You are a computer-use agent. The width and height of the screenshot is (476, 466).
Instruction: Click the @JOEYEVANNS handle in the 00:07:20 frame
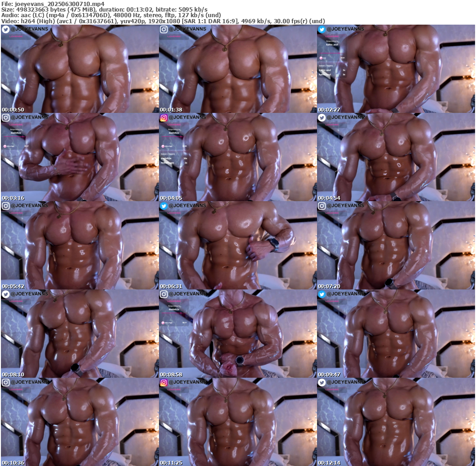(x=345, y=206)
